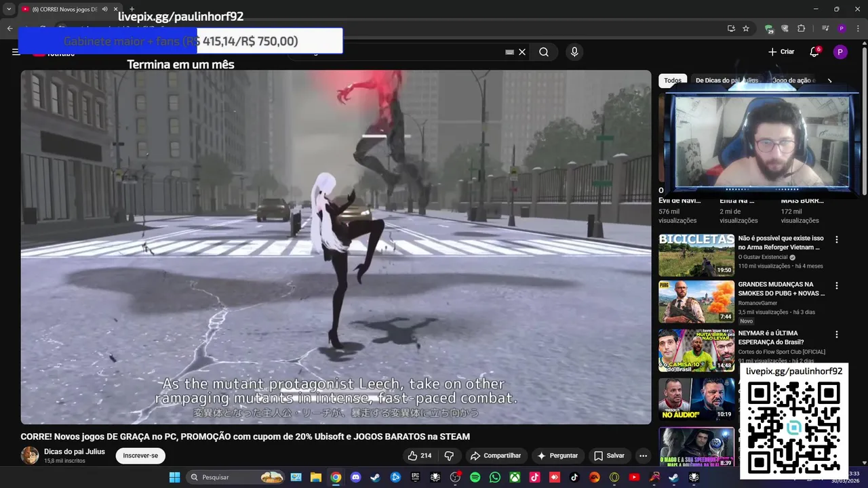Select the Todos filter chip
The width and height of the screenshot is (868, 488).
[673, 81]
